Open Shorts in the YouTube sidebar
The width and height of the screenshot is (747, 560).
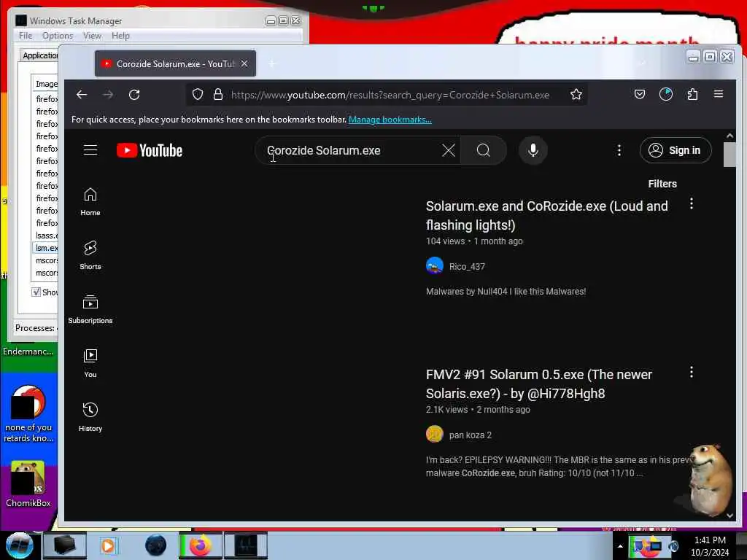pos(90,256)
